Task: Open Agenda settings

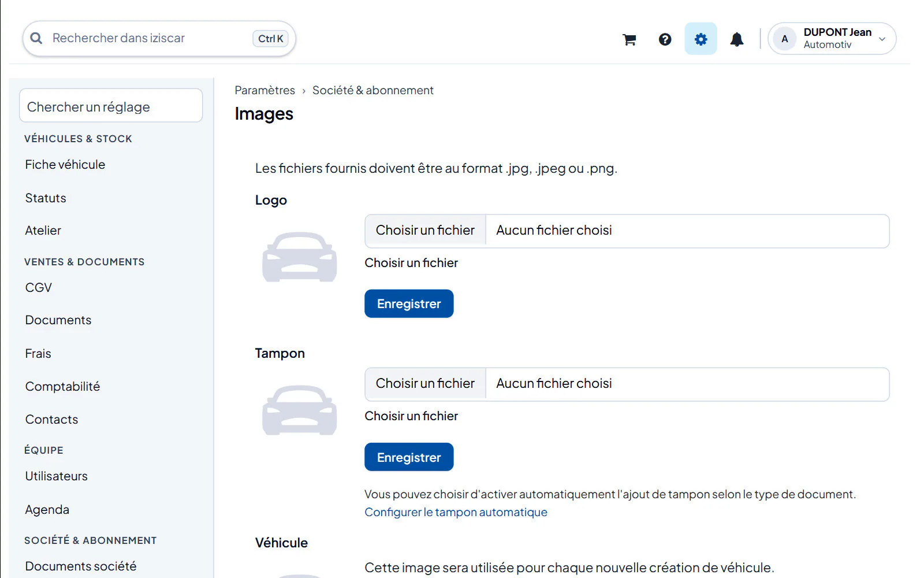Action: (x=47, y=510)
